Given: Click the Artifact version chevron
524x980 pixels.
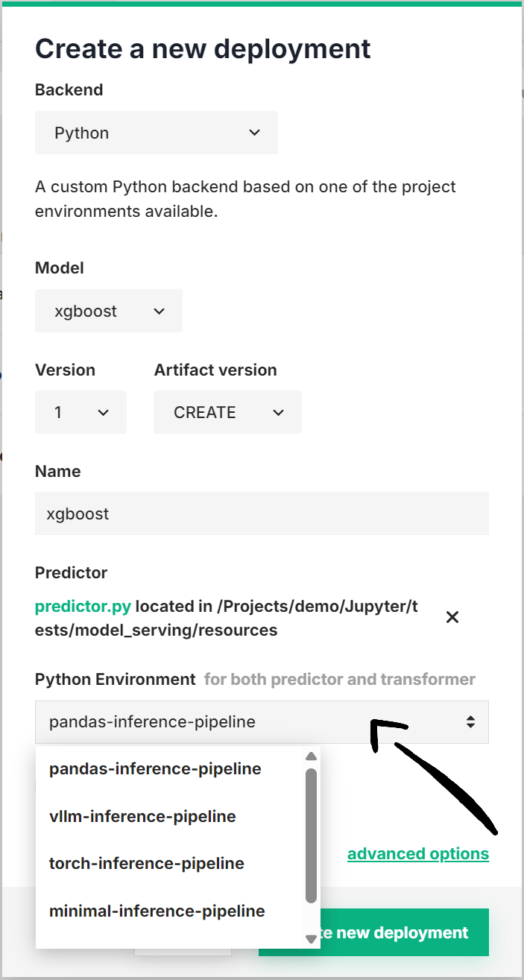Looking at the screenshot, I should point(278,411).
